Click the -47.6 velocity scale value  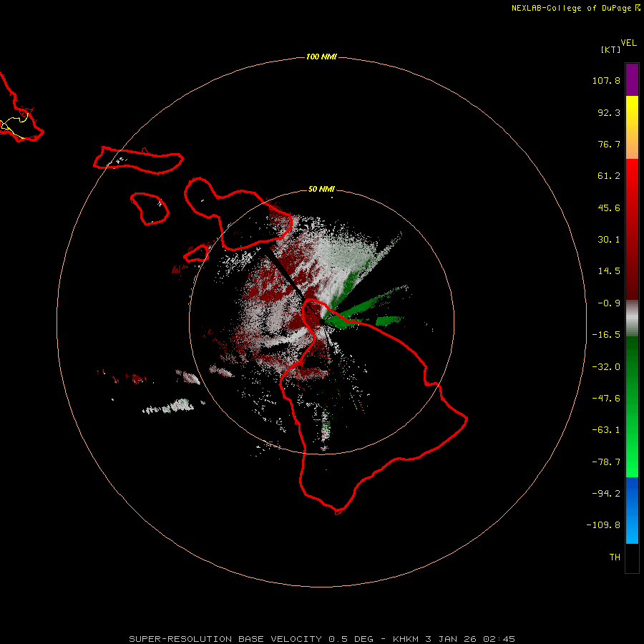(606, 399)
